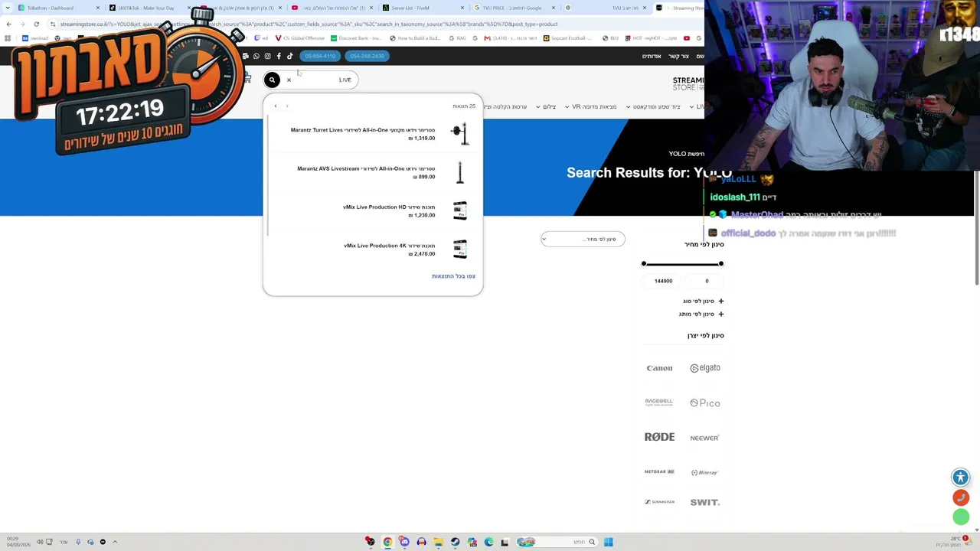Open the WhatsApp social icon in the header
Viewport: 980px width, 551px height.
[x=256, y=56]
